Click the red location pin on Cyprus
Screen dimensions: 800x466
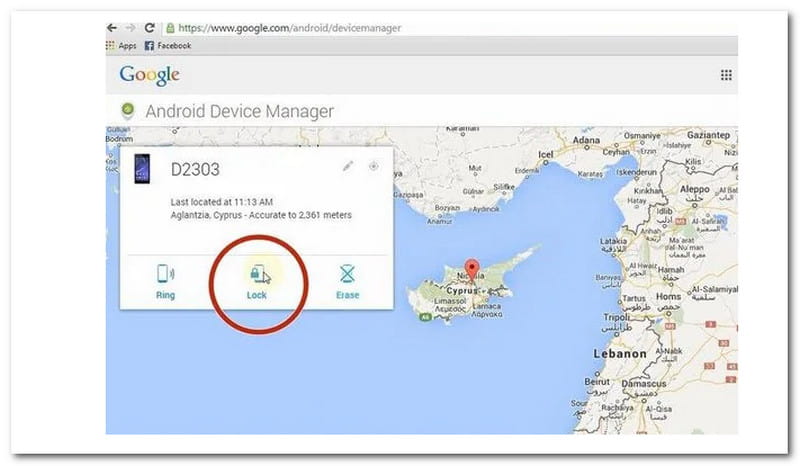coord(474,268)
